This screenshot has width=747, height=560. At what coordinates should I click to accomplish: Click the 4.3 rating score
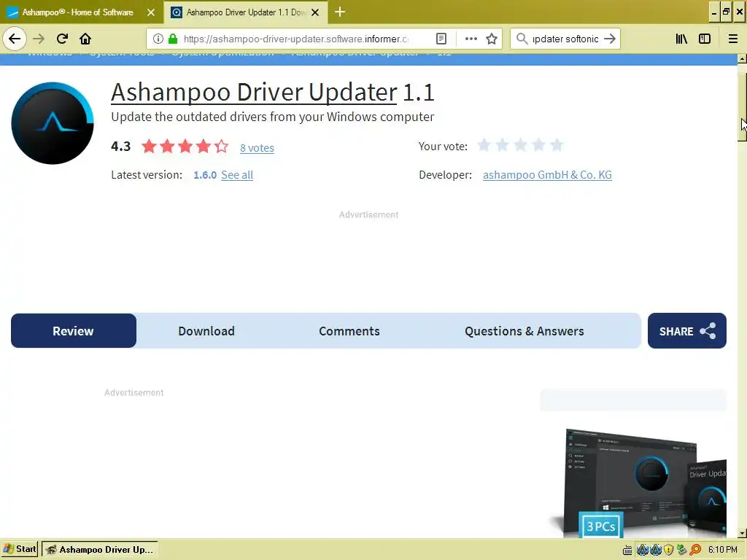tap(120, 146)
